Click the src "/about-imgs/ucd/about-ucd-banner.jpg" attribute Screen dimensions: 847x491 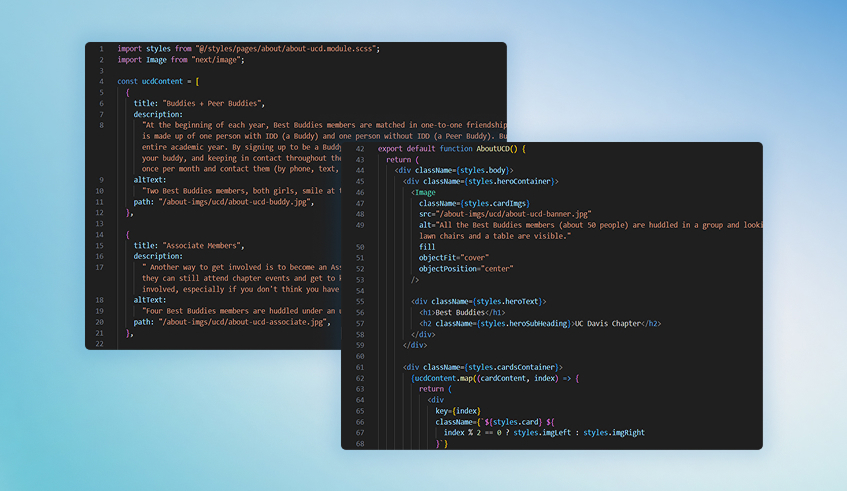coord(505,214)
